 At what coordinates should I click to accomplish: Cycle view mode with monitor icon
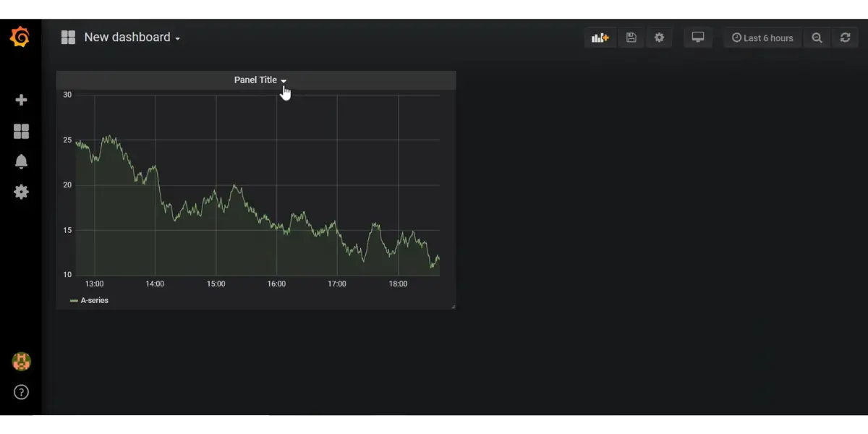pyautogui.click(x=698, y=38)
